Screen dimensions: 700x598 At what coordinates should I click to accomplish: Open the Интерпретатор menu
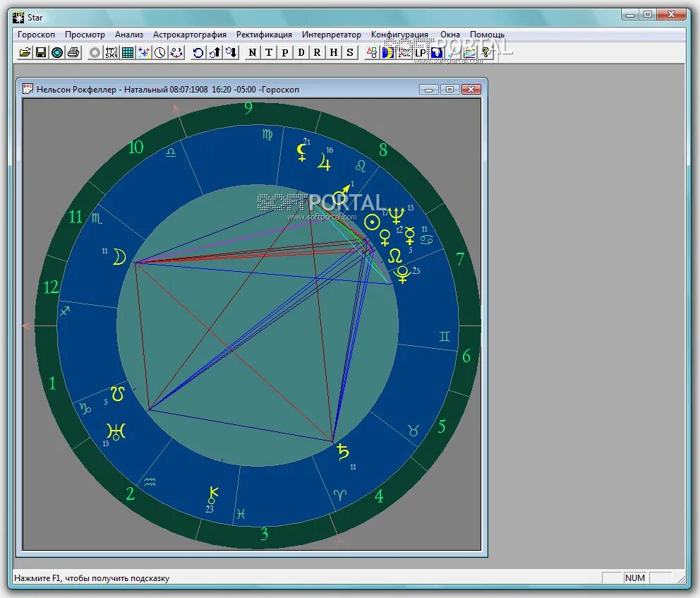(x=331, y=35)
